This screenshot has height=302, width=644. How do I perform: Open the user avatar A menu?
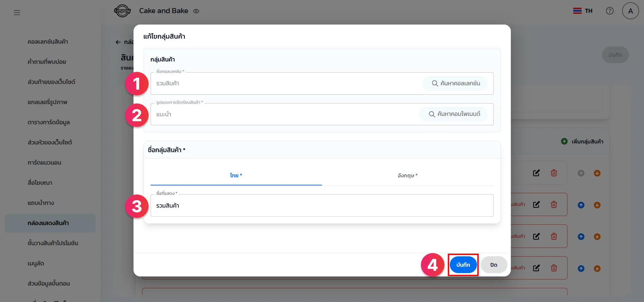[630, 11]
